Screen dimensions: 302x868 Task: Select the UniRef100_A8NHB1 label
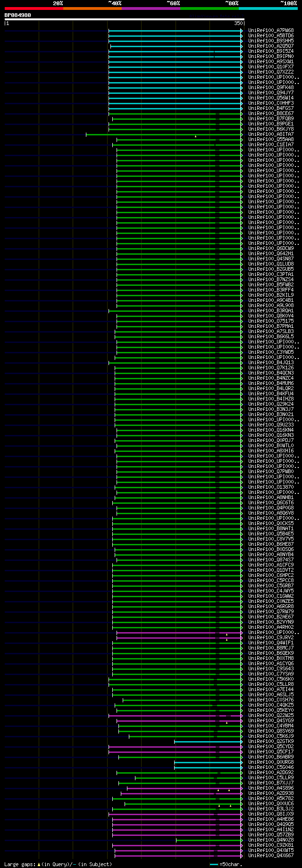[271, 498]
